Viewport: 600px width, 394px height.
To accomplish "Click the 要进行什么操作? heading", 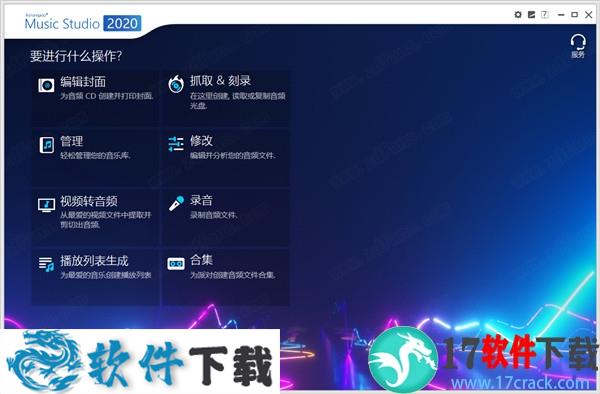I will 76,56.
